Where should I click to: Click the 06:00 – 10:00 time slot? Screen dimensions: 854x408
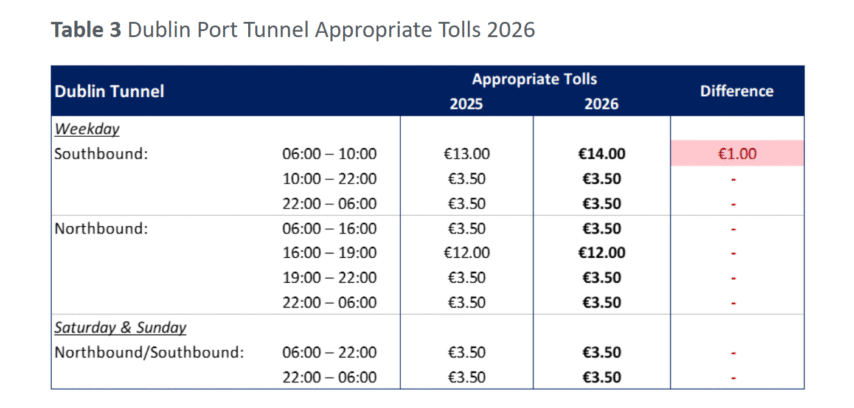point(329,154)
